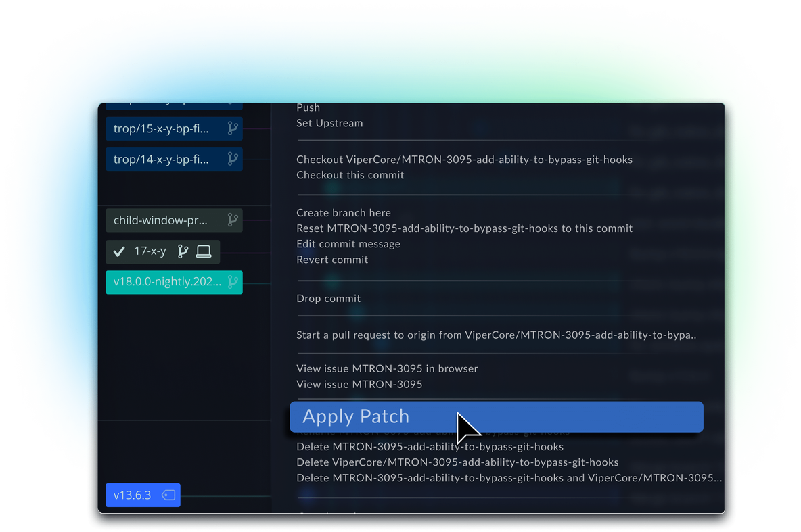Select 17-x-y branch label
801x532 pixels.
click(163, 251)
